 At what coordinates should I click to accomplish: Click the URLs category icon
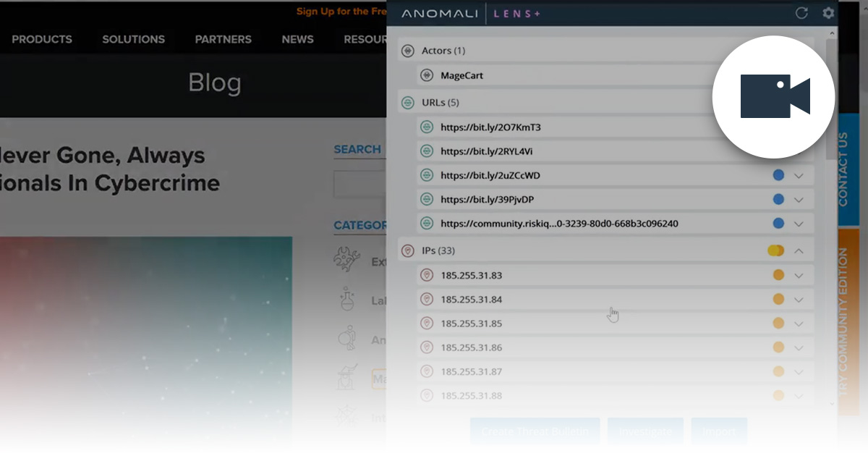point(407,103)
